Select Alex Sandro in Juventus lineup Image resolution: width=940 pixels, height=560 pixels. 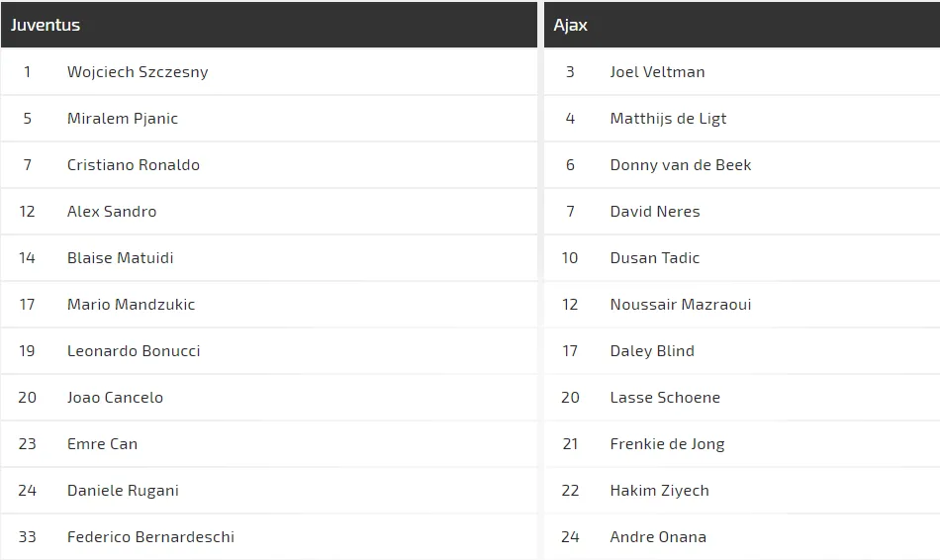(112, 212)
